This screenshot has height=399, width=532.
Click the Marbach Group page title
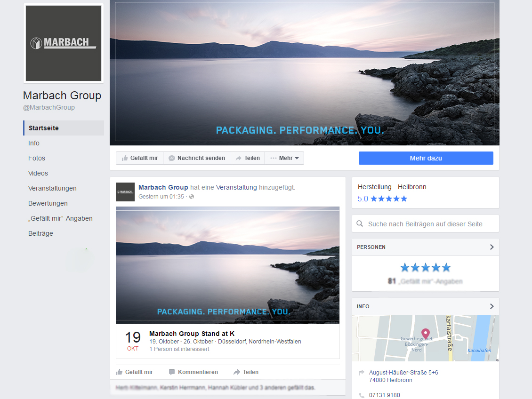coord(62,96)
